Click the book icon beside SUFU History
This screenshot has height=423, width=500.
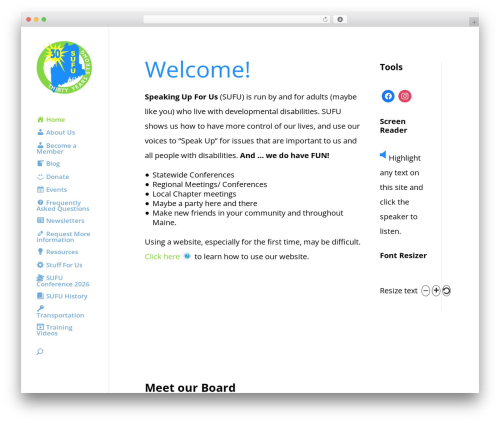point(40,296)
